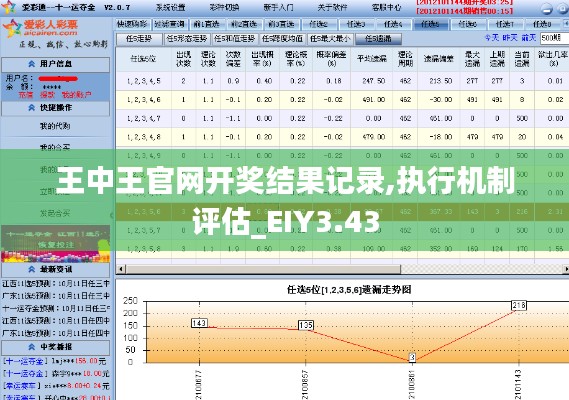Collapse the 用户信息 panel chevron
This screenshot has width=569, height=400.
click(x=32, y=64)
